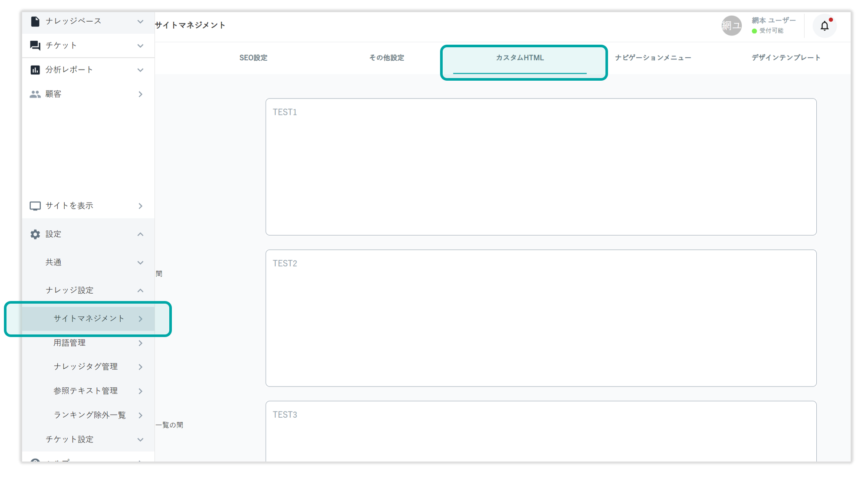Click into the TEST1 text area

(x=541, y=167)
